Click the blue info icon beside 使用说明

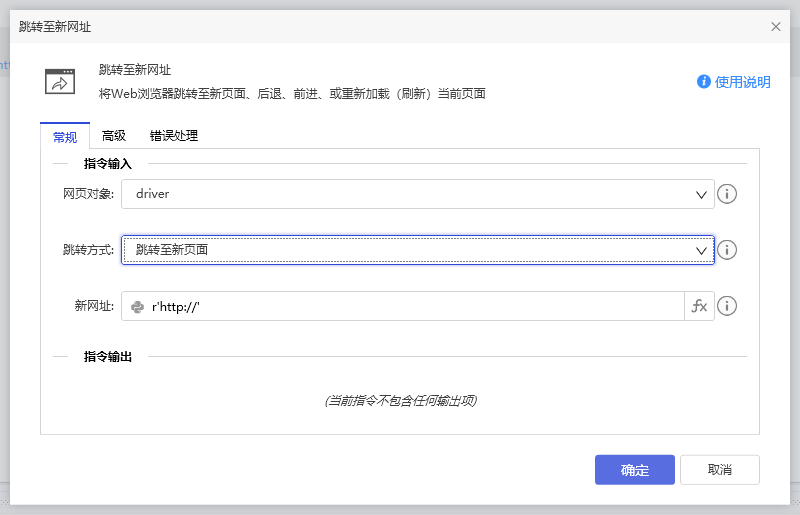(x=704, y=81)
